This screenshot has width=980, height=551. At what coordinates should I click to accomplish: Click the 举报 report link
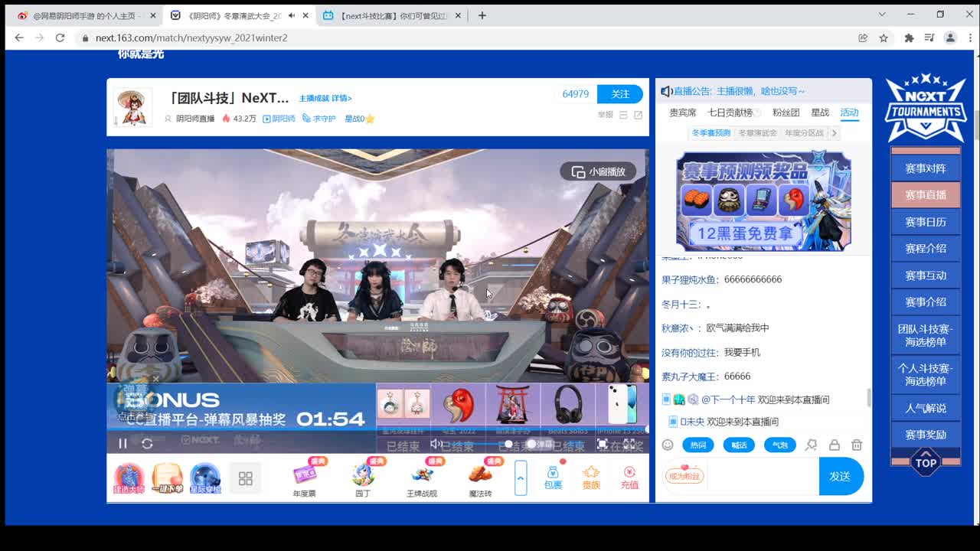605,115
